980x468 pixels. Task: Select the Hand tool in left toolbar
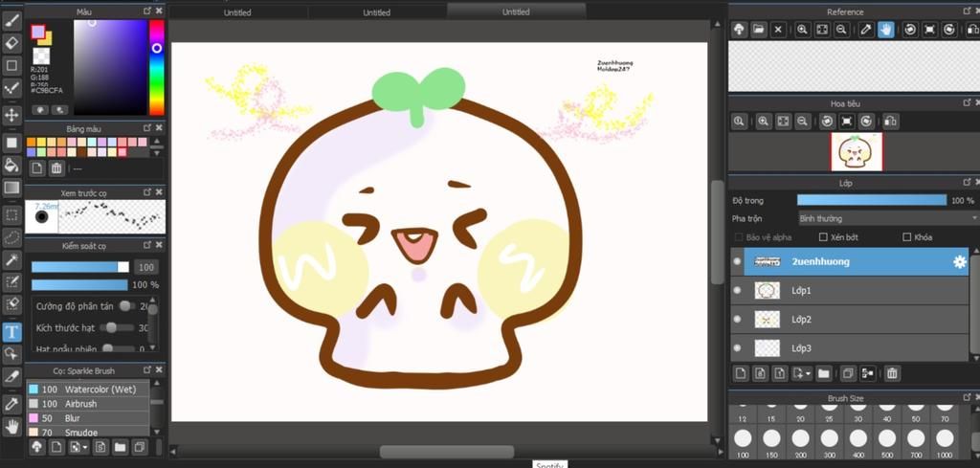[x=11, y=426]
